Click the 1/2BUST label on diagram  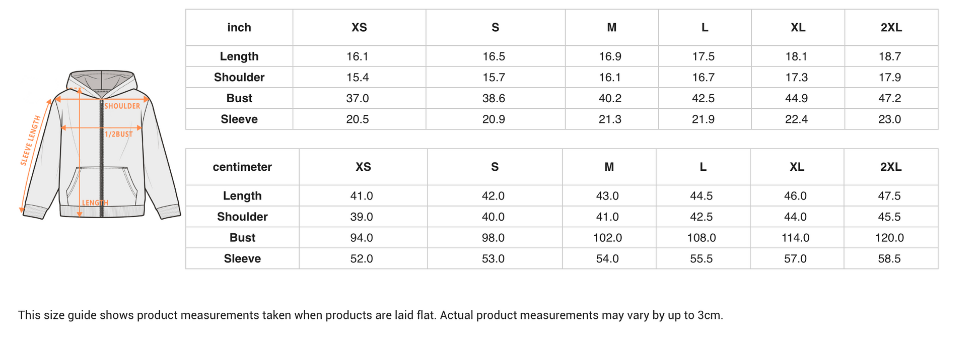pyautogui.click(x=119, y=134)
